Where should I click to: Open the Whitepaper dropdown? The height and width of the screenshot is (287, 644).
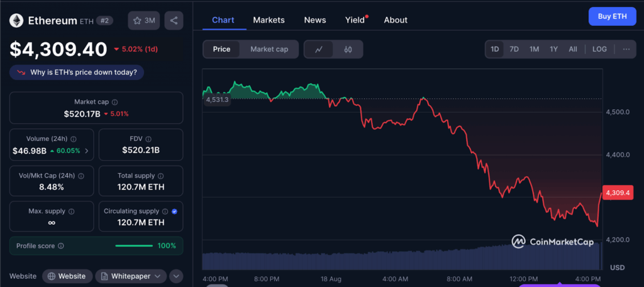coord(131,276)
